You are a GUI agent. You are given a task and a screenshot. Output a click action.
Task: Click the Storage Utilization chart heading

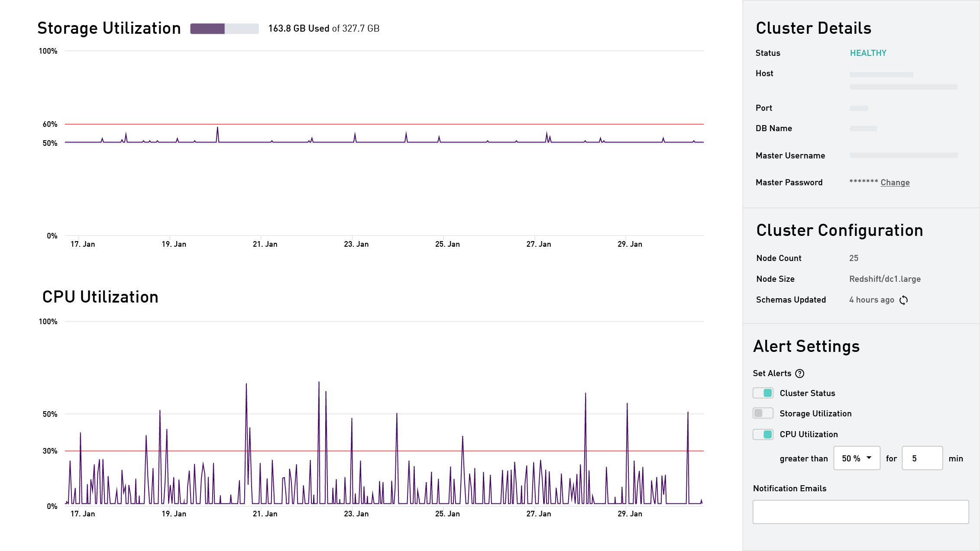tap(109, 28)
